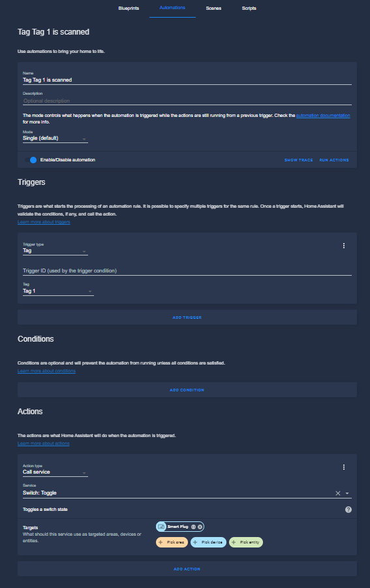Switch to the Scripts tab
Viewport: 370px width, 588px height.
(x=249, y=8)
